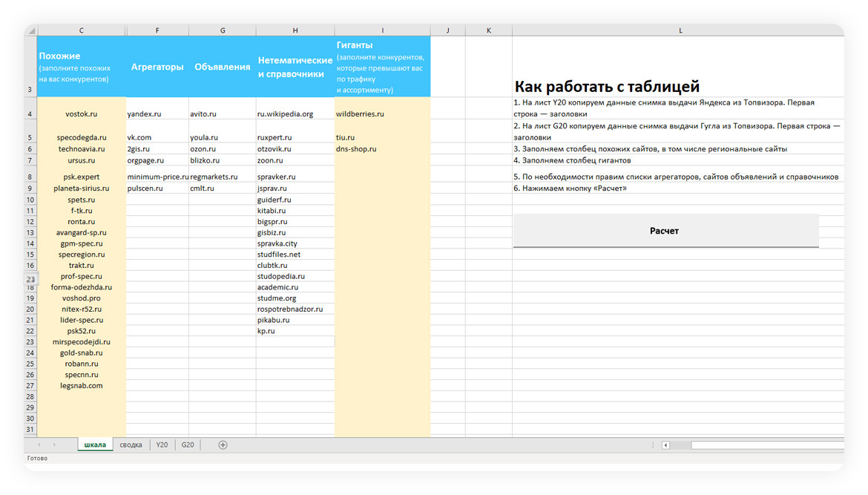Click the next sheet navigation arrow
Screen dimensions: 868x495
tap(54, 445)
